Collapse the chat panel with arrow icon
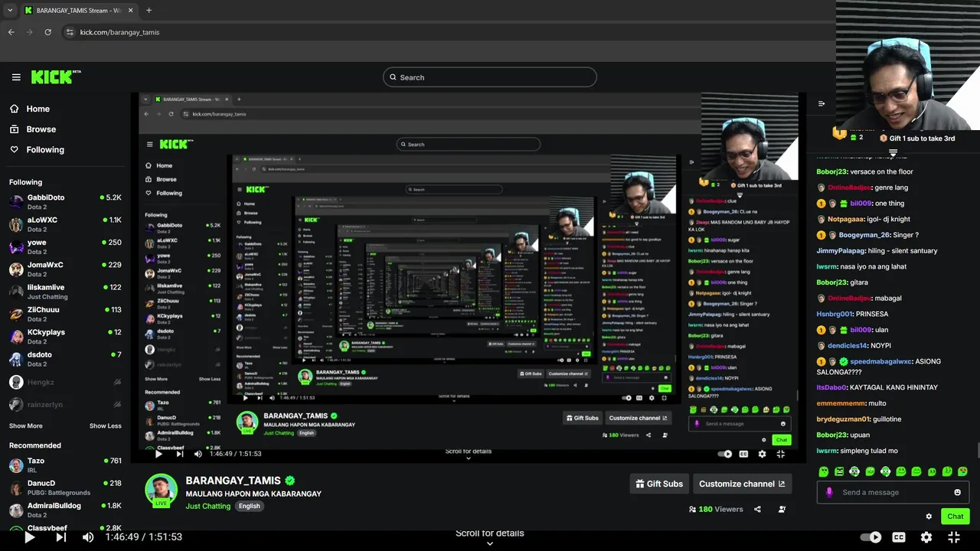 pos(822,103)
